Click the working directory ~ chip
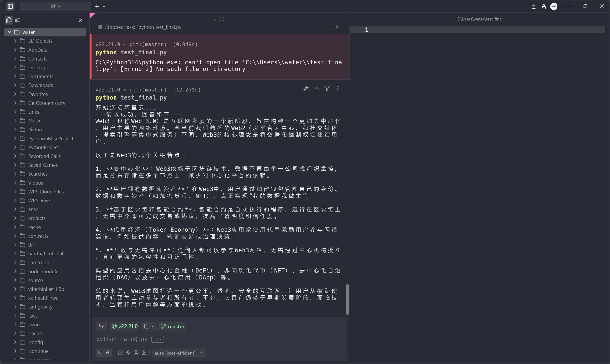 coord(149,326)
